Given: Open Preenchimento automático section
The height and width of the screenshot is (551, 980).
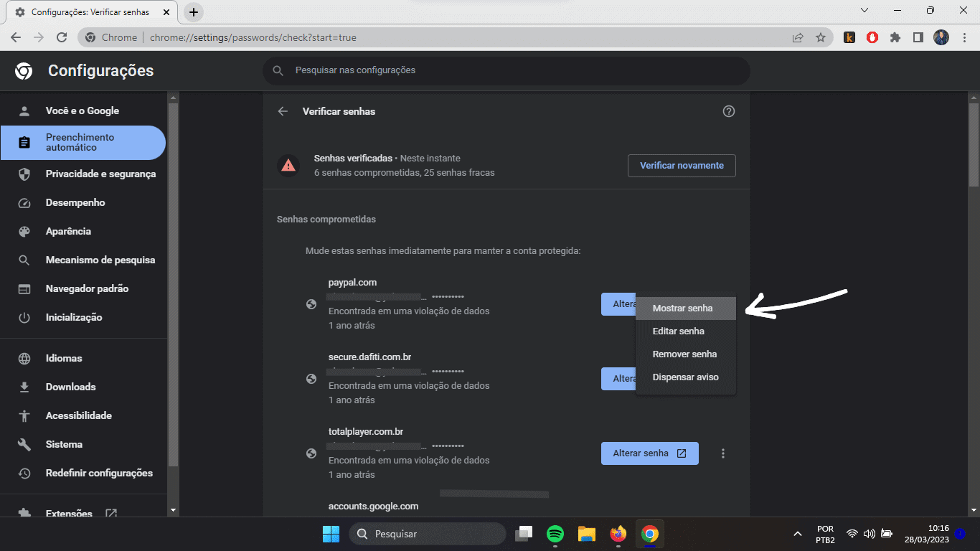Looking at the screenshot, I should (x=83, y=142).
